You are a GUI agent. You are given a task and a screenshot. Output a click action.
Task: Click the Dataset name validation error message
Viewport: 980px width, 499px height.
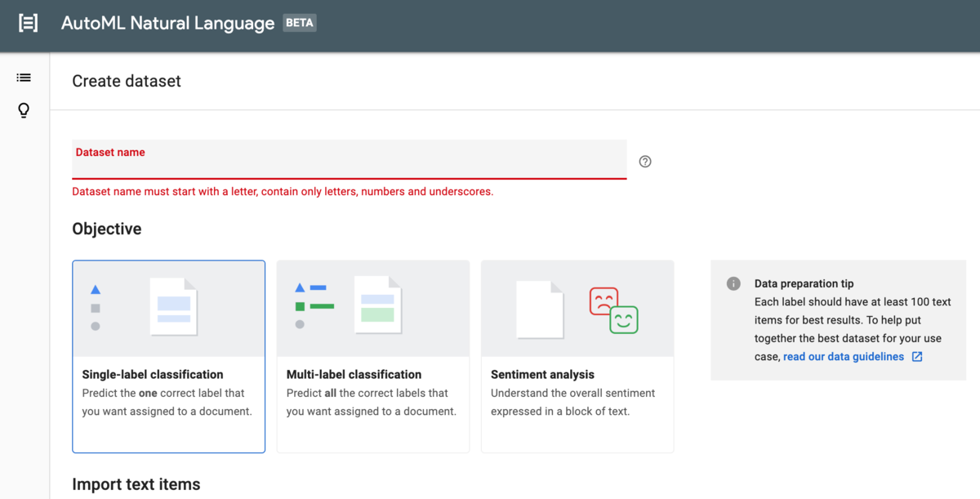coord(283,192)
